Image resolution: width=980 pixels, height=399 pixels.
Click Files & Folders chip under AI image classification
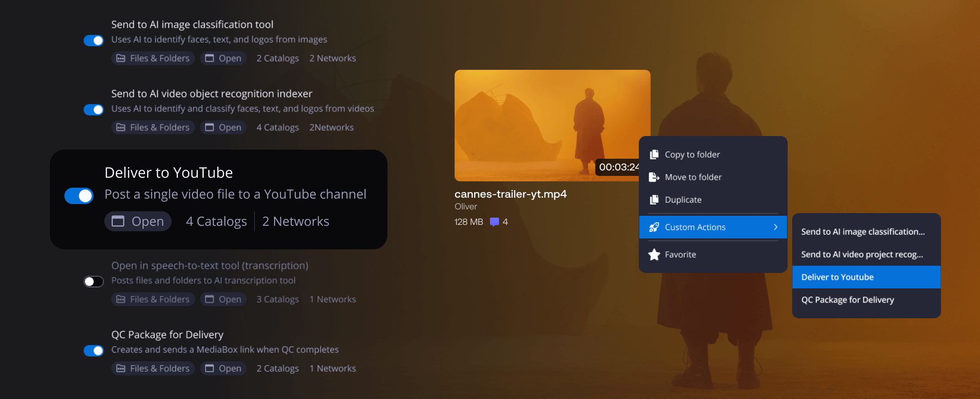click(x=153, y=58)
